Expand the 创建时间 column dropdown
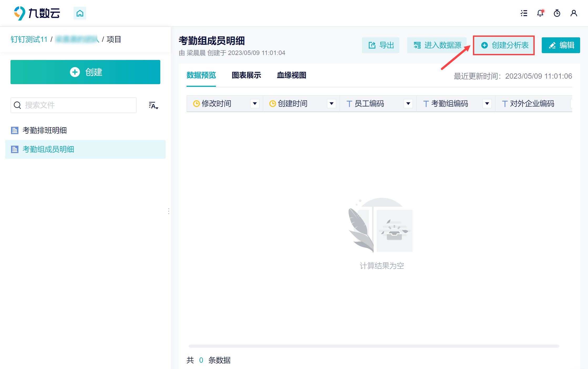The width and height of the screenshot is (588, 369). point(332,104)
